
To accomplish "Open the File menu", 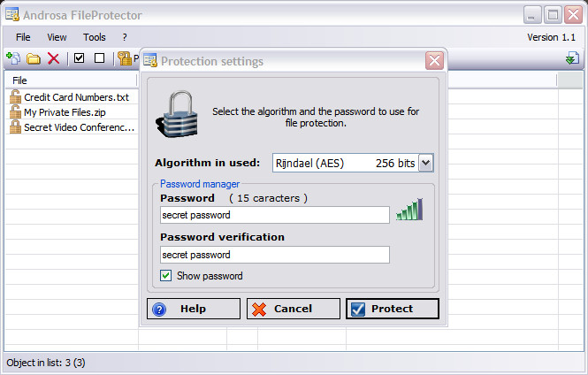I will (x=23, y=37).
